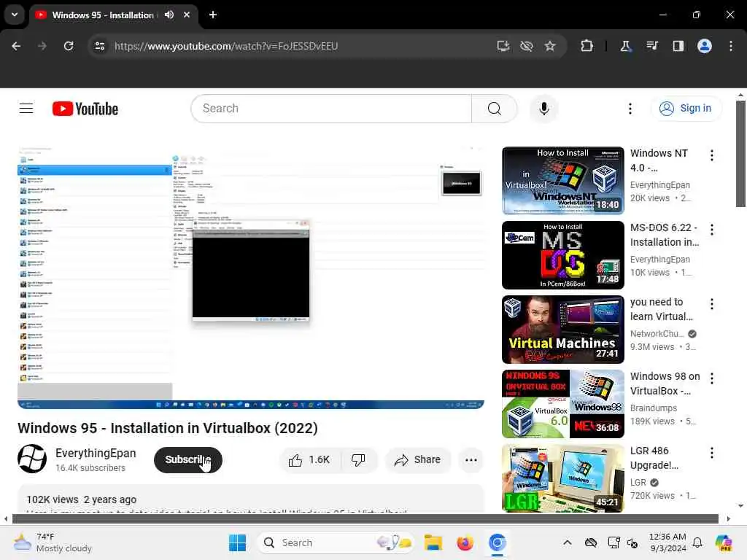Open the Chrome Labs flask icon

625,46
